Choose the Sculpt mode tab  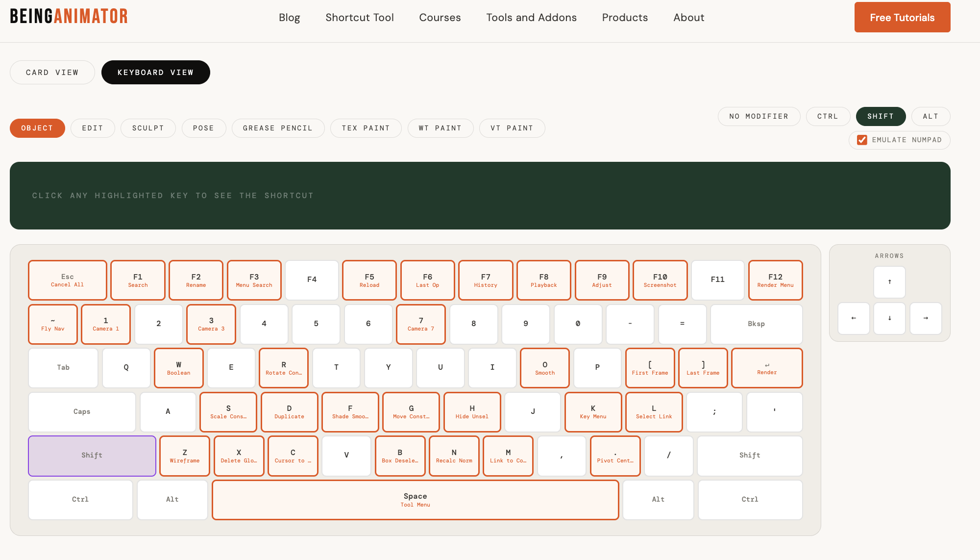[148, 128]
